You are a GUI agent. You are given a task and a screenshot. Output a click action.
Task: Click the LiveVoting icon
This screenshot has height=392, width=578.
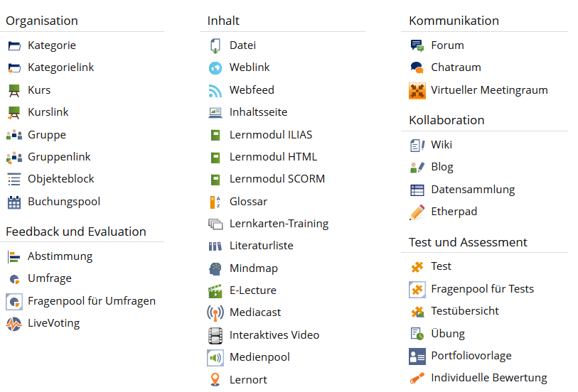[x=14, y=324]
